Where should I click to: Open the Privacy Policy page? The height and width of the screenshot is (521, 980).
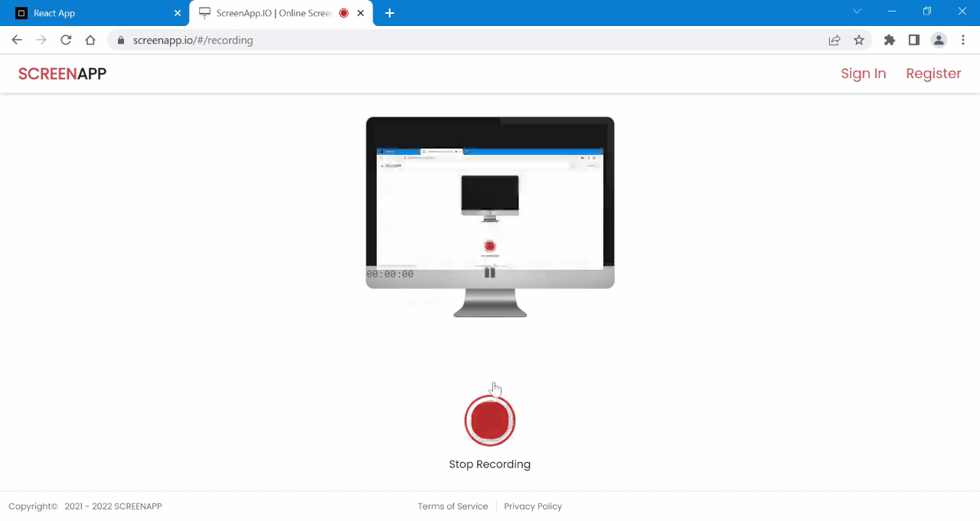pos(533,506)
